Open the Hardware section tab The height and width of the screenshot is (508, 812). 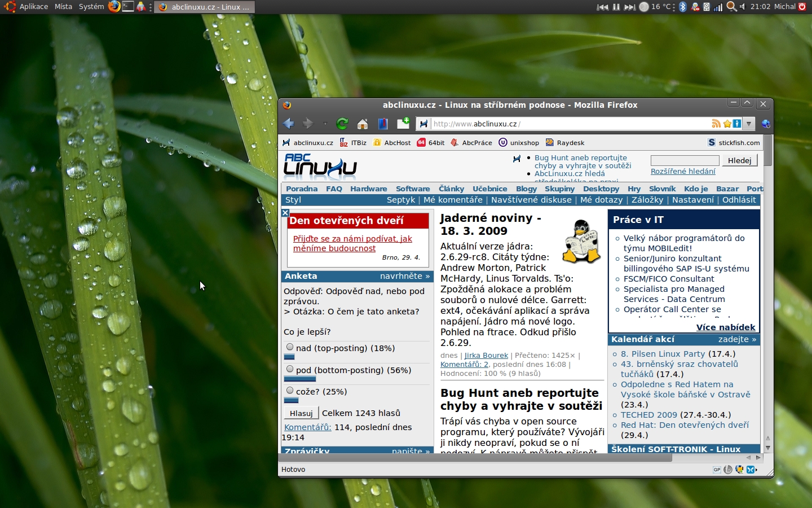pyautogui.click(x=368, y=189)
